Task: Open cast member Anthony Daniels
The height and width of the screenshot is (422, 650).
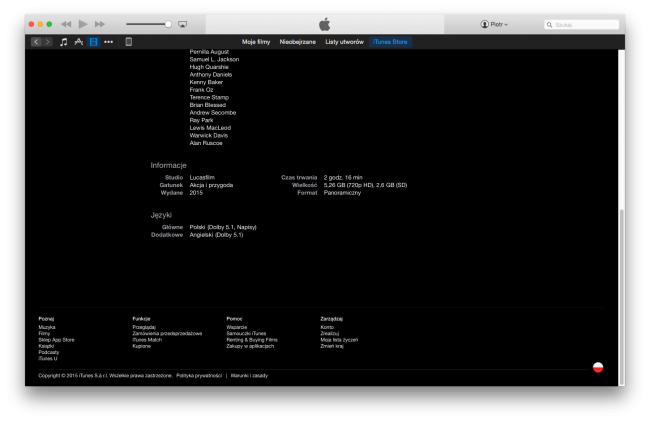Action: (211, 75)
